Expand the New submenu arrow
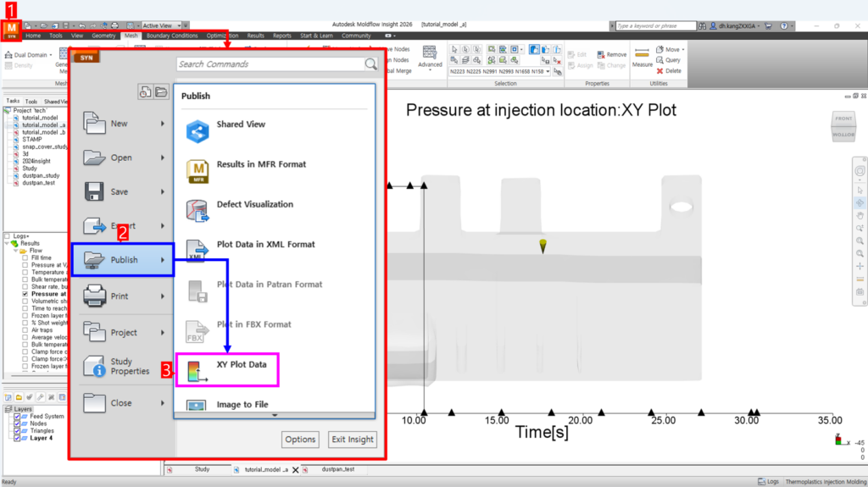868x487 pixels. click(162, 124)
